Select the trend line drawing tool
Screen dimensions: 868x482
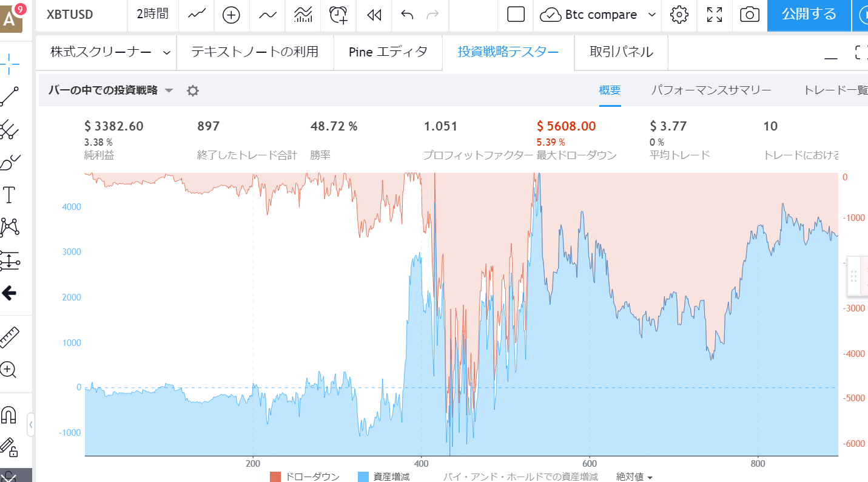pos(9,97)
